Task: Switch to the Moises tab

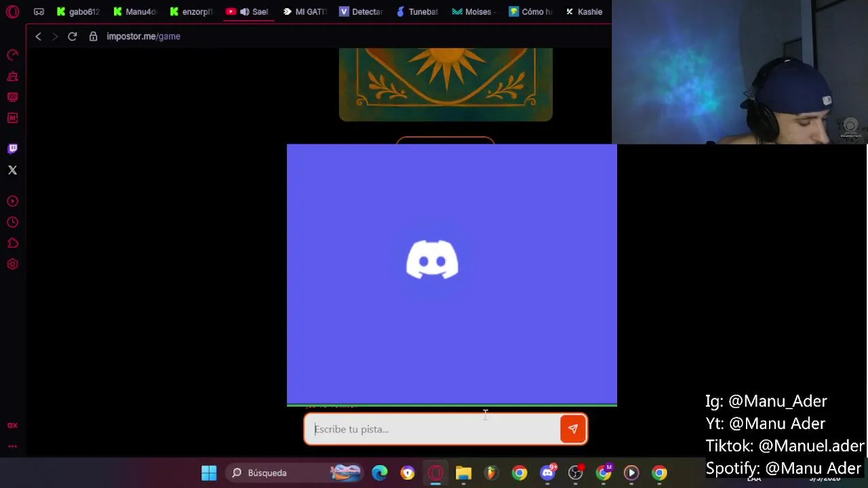Action: [x=474, y=12]
